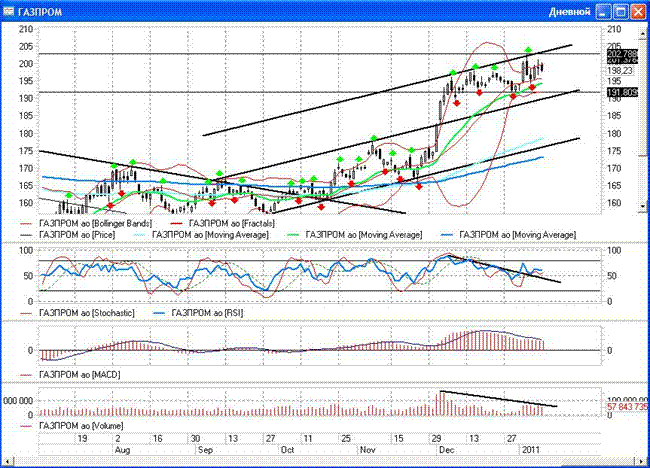Viewport: 650px width, 468px height.
Task: Maximize the ГАЗПРОМ chart window
Action: coord(621,12)
